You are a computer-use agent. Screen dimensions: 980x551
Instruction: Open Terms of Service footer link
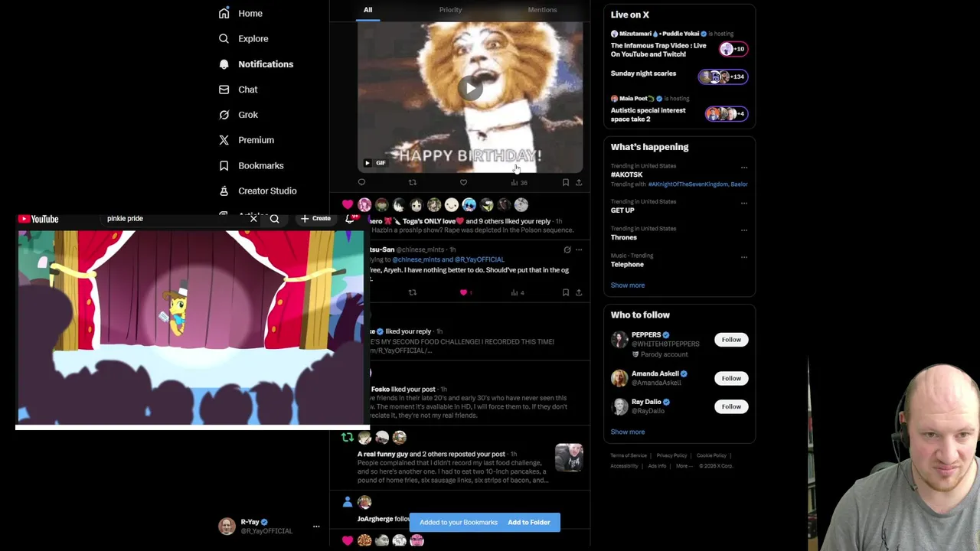[x=629, y=455]
